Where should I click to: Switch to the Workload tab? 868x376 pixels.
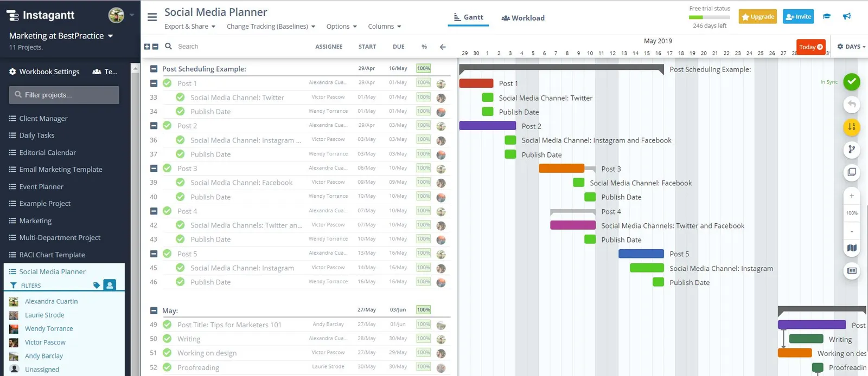(523, 18)
